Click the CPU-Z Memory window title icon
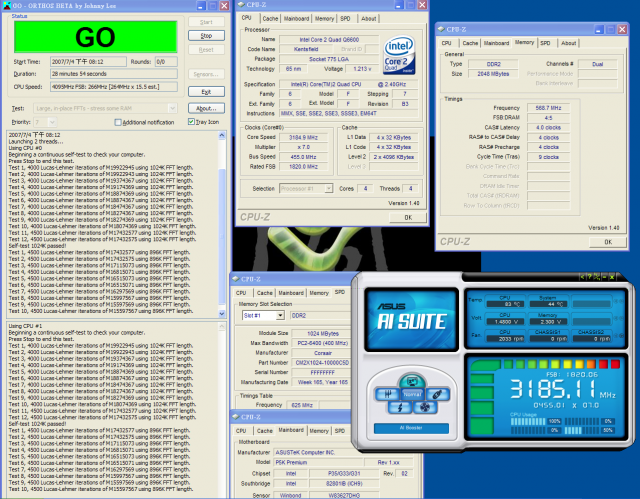640x499 pixels. pyautogui.click(x=441, y=29)
